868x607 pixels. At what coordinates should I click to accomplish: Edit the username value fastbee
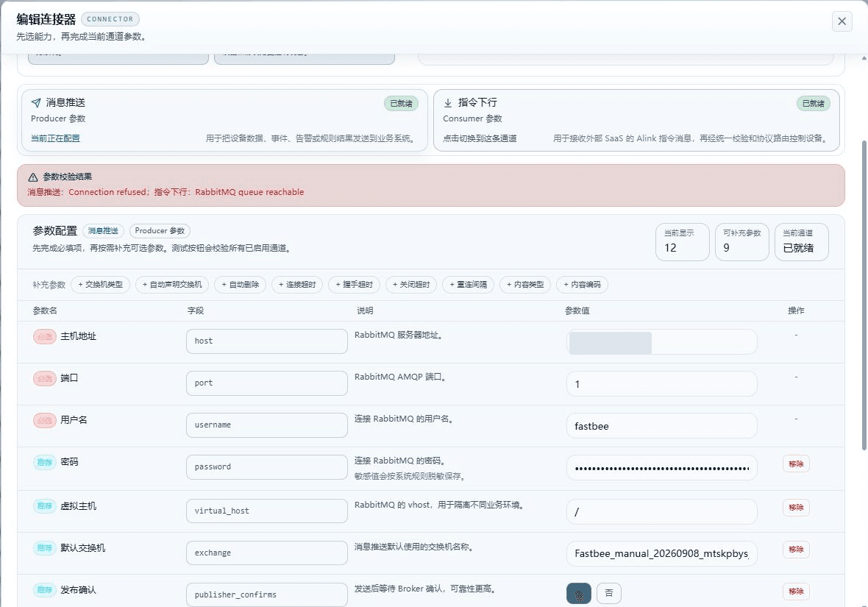[x=661, y=426]
